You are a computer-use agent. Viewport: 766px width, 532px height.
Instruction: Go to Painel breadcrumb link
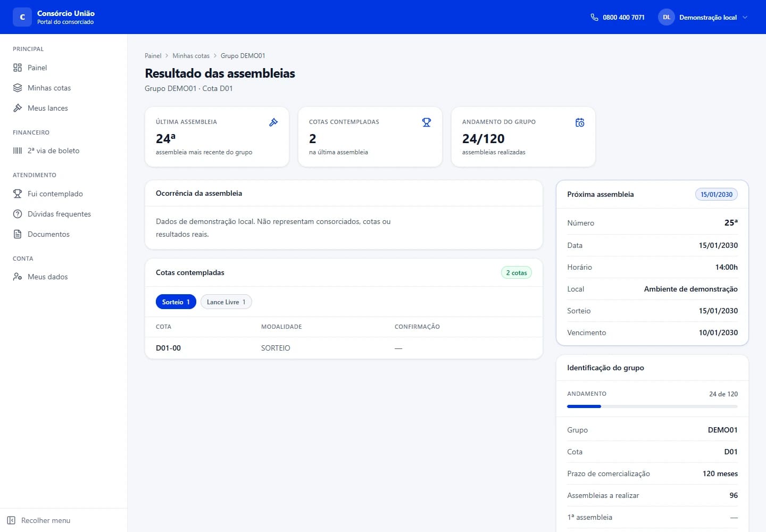tap(153, 56)
